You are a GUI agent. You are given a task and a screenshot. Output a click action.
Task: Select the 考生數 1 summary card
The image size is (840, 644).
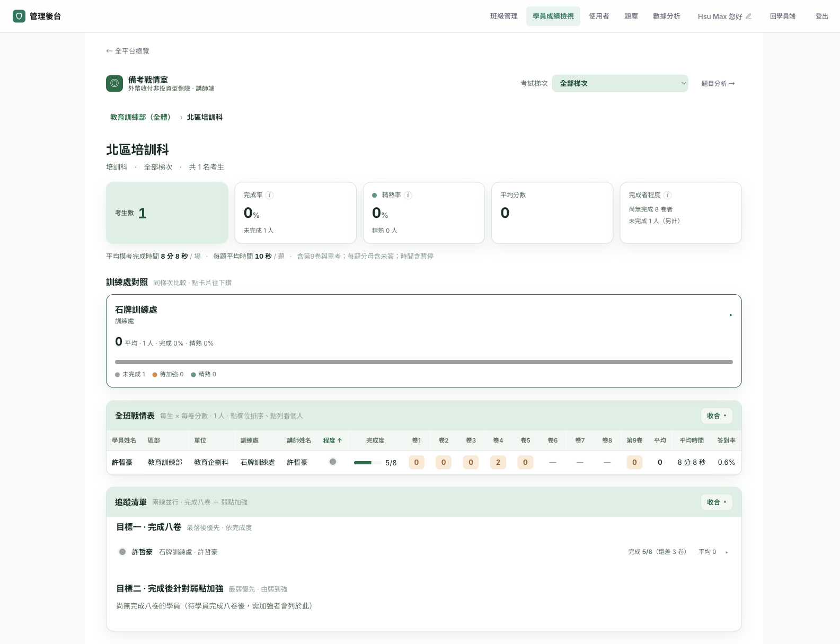click(167, 213)
